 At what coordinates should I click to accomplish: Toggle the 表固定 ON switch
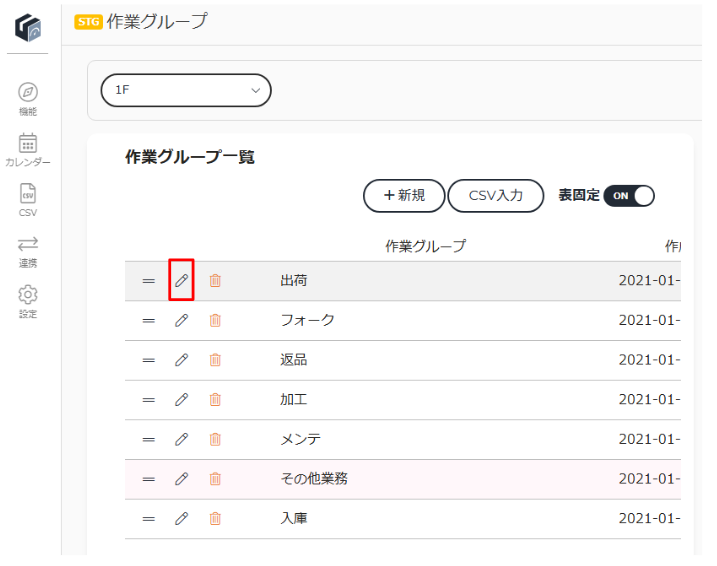[629, 196]
